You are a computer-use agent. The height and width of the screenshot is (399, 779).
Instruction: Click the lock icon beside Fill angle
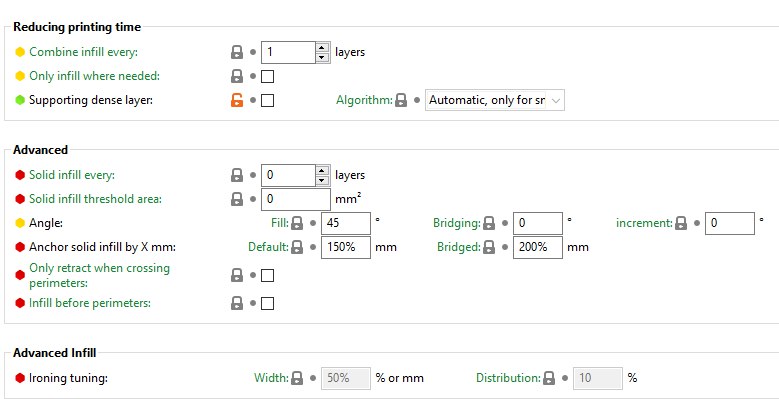click(x=297, y=223)
